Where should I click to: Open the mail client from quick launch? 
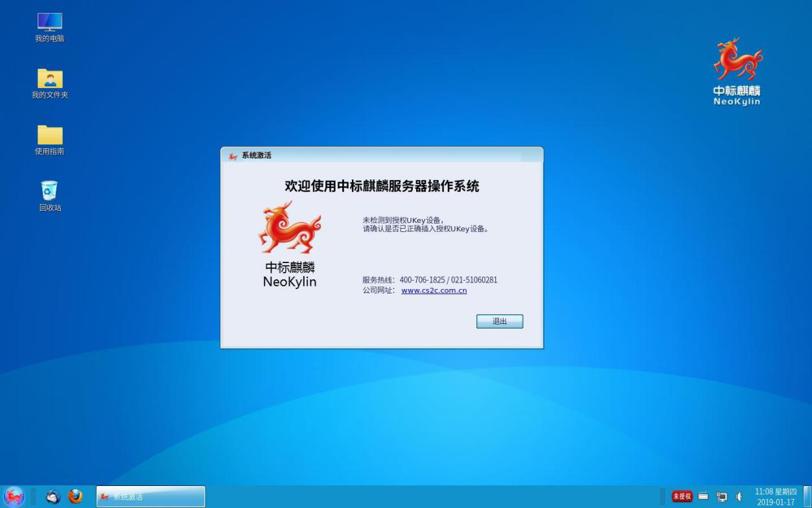pos(53,496)
